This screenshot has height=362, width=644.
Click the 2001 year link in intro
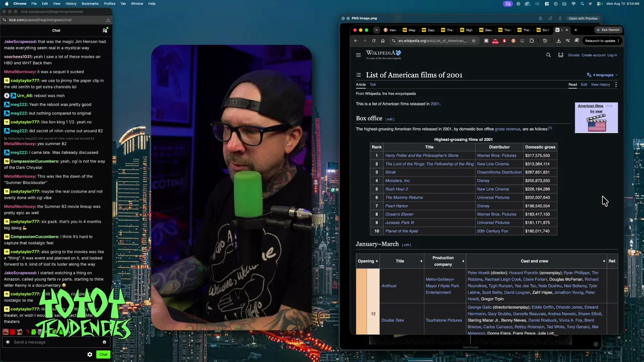(435, 104)
